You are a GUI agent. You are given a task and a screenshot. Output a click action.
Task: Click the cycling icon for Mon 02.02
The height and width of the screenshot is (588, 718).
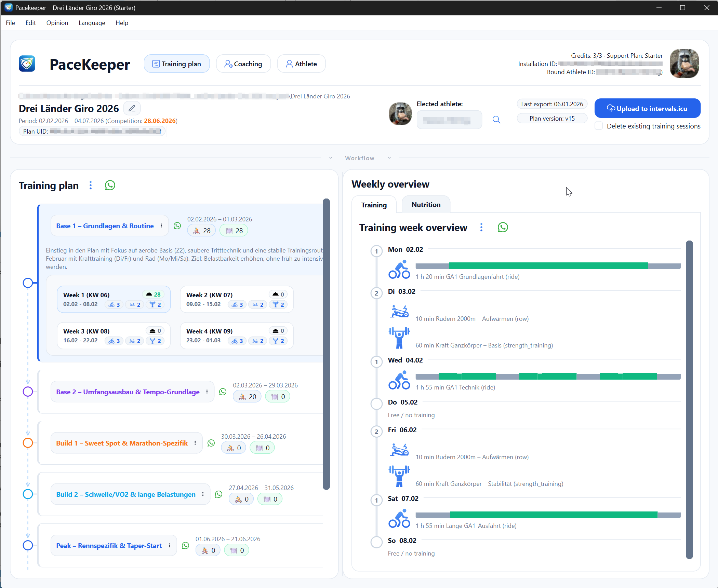(x=399, y=270)
